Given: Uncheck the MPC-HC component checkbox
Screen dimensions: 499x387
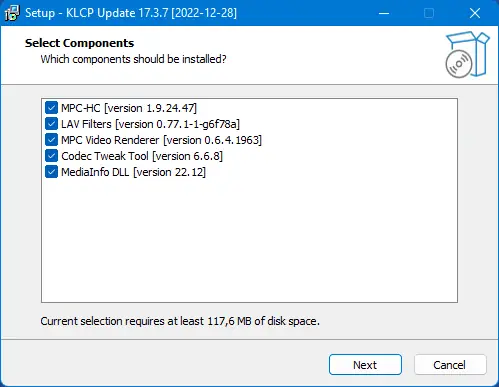Looking at the screenshot, I should coord(51,108).
